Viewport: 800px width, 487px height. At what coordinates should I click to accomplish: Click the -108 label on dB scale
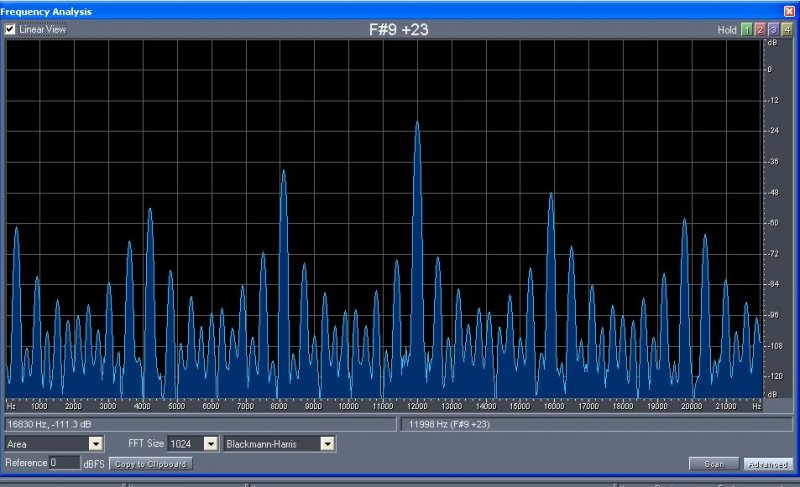774,346
